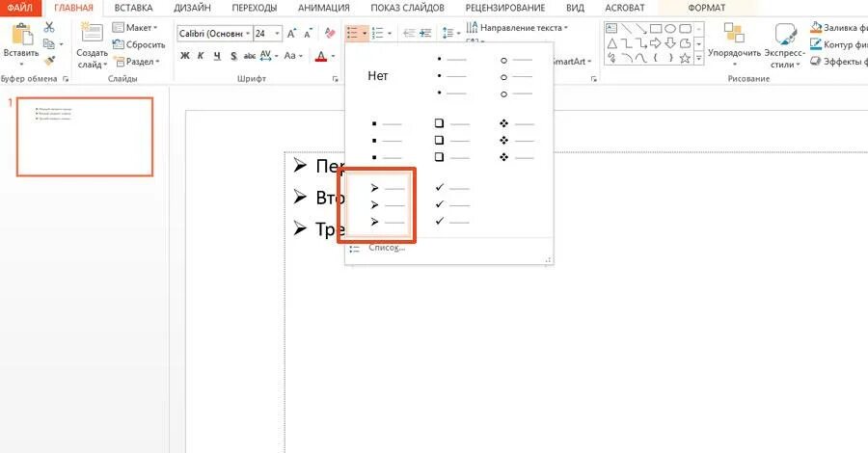Open the ФАЙЛ tab
Viewport: 868px width, 453px height.
tap(20, 8)
